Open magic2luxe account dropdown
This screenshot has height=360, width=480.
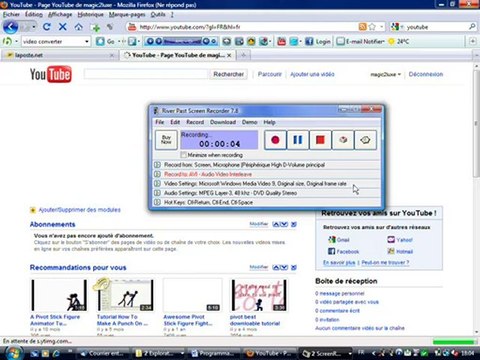tap(385, 74)
